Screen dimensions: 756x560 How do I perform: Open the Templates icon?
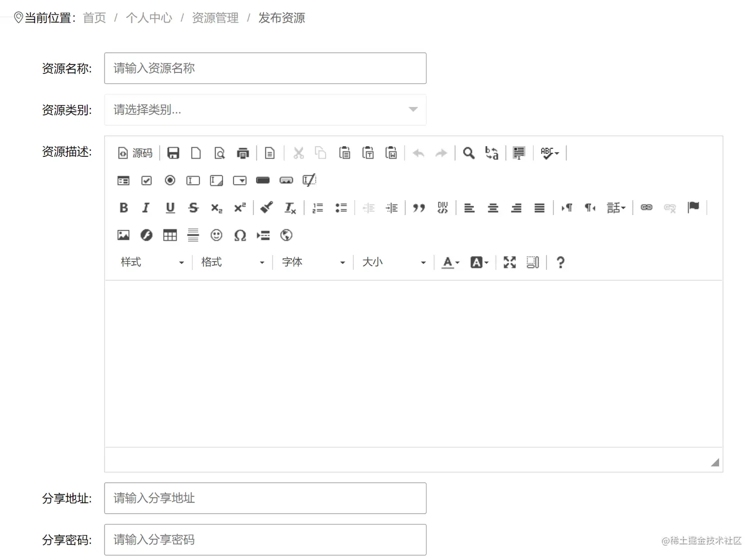[x=270, y=153]
